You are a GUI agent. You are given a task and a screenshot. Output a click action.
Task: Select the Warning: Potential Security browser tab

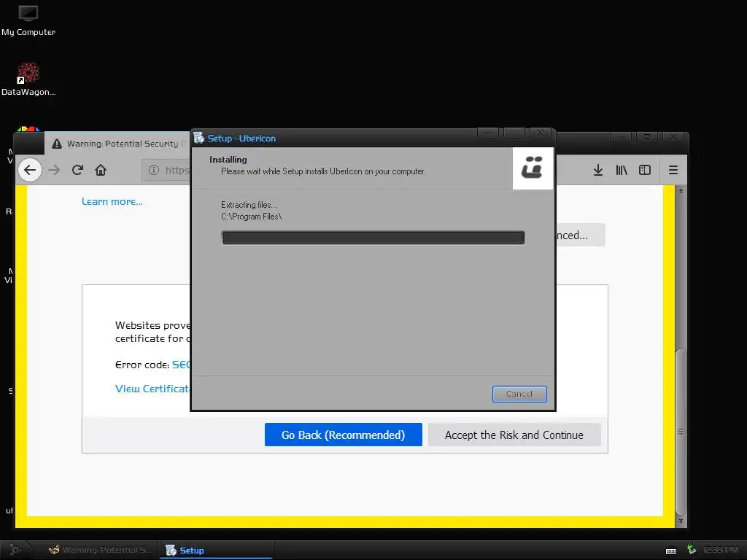click(118, 144)
